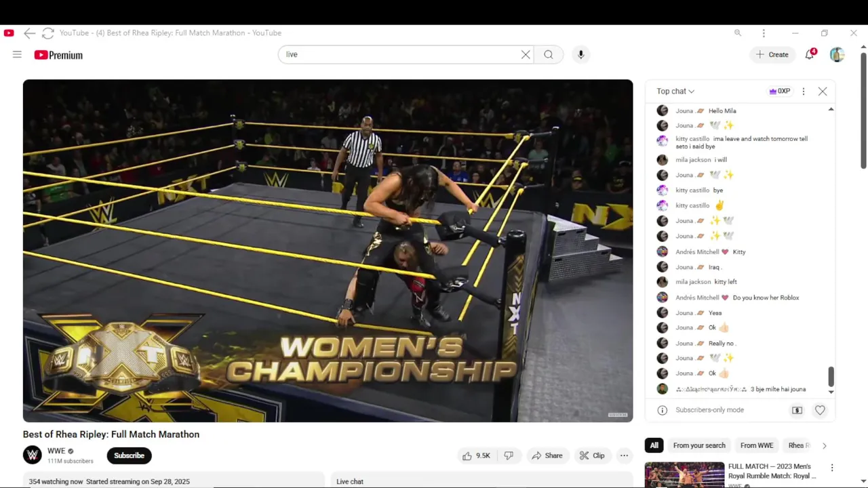
Task: Click the search magnifier button
Action: (x=549, y=55)
